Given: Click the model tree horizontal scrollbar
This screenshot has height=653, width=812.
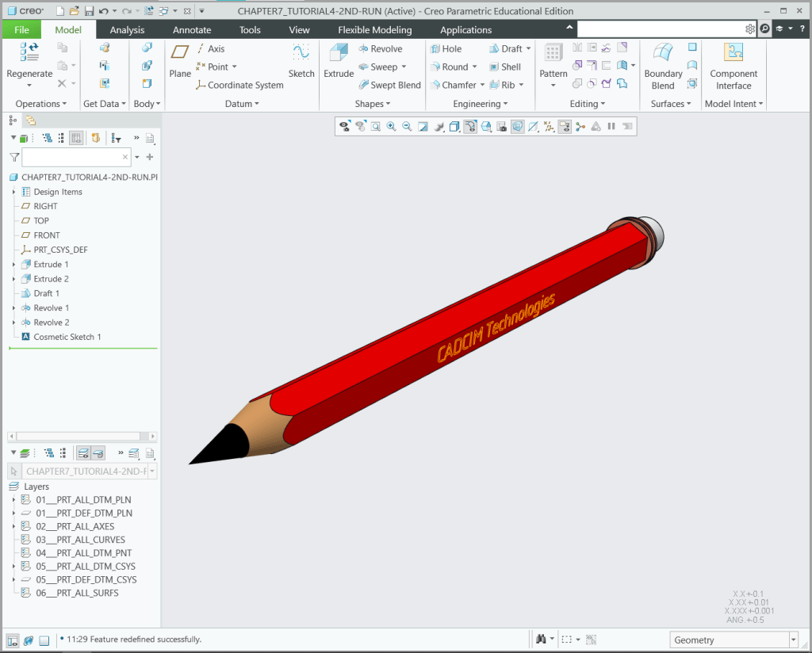Looking at the screenshot, I should (x=82, y=436).
